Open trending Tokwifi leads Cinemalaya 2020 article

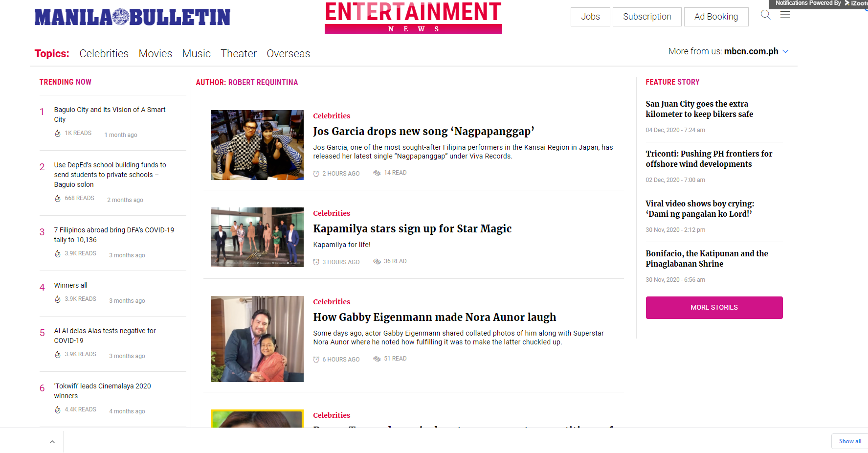point(103,391)
